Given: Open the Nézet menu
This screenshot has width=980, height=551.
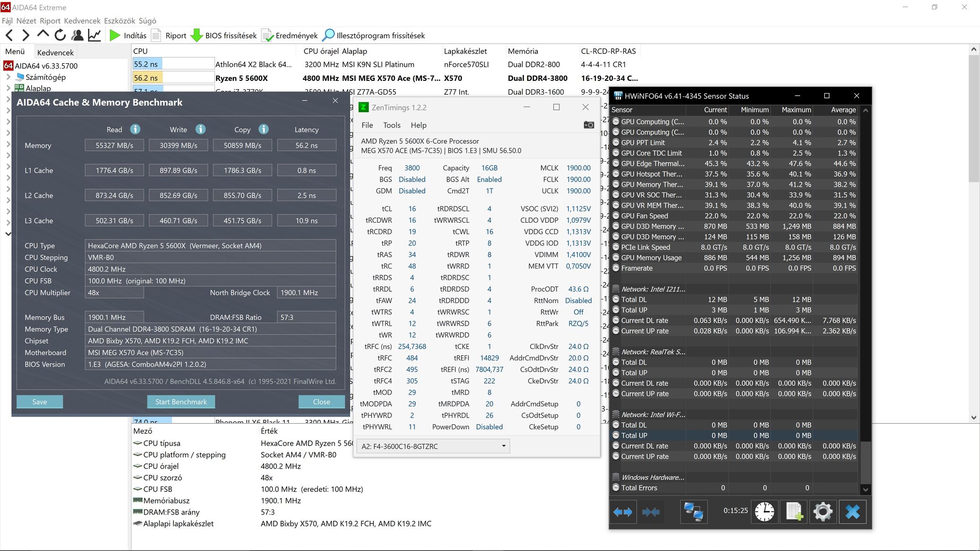Looking at the screenshot, I should click(26, 21).
